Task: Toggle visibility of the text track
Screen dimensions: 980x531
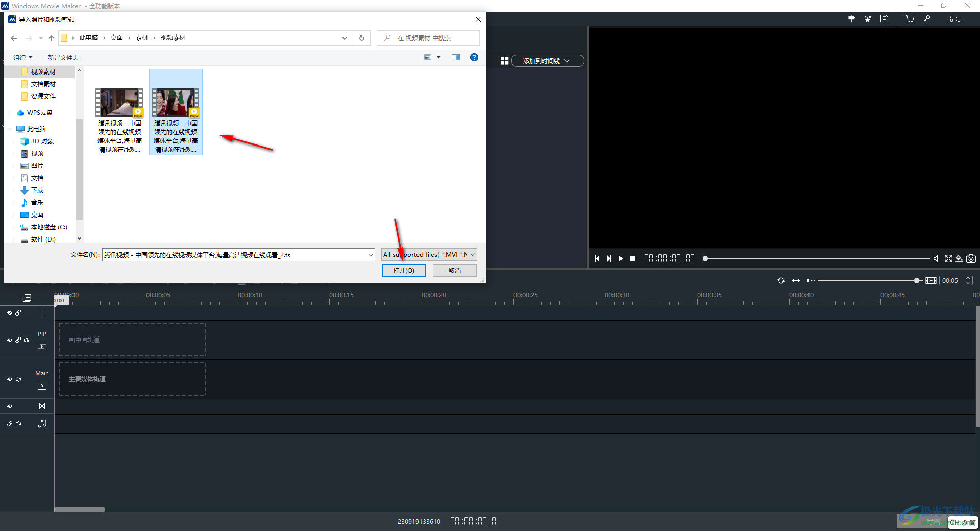Action: click(x=10, y=313)
